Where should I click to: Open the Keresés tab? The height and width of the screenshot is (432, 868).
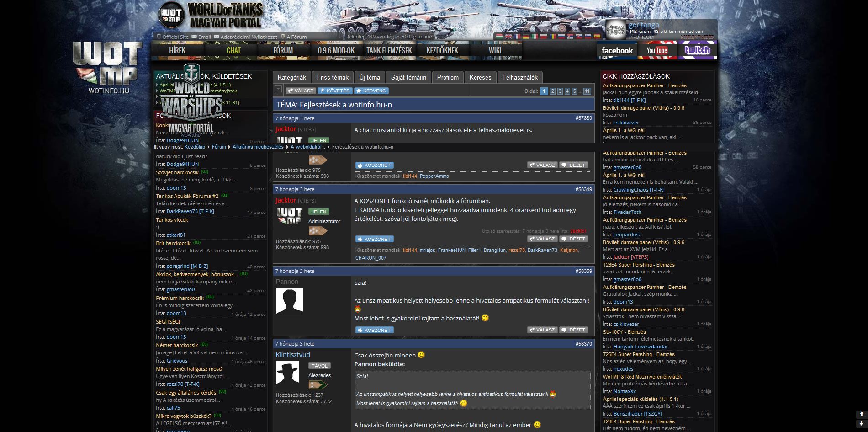tap(481, 77)
